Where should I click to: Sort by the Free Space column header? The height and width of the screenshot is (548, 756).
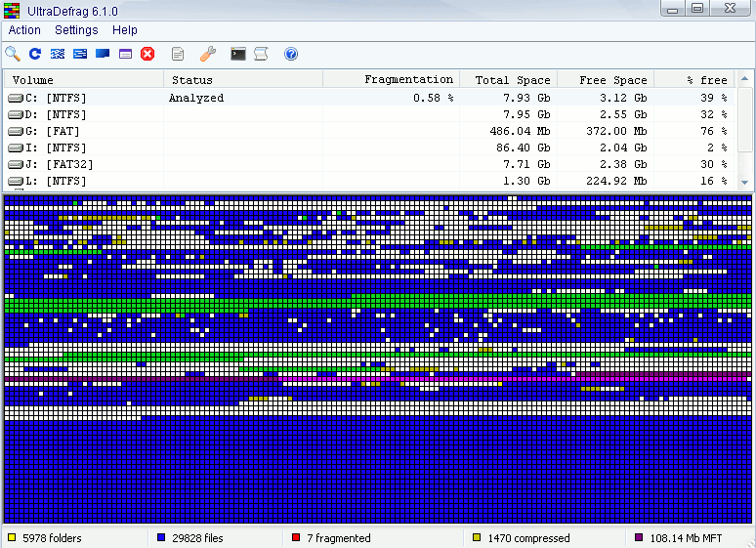(x=606, y=79)
